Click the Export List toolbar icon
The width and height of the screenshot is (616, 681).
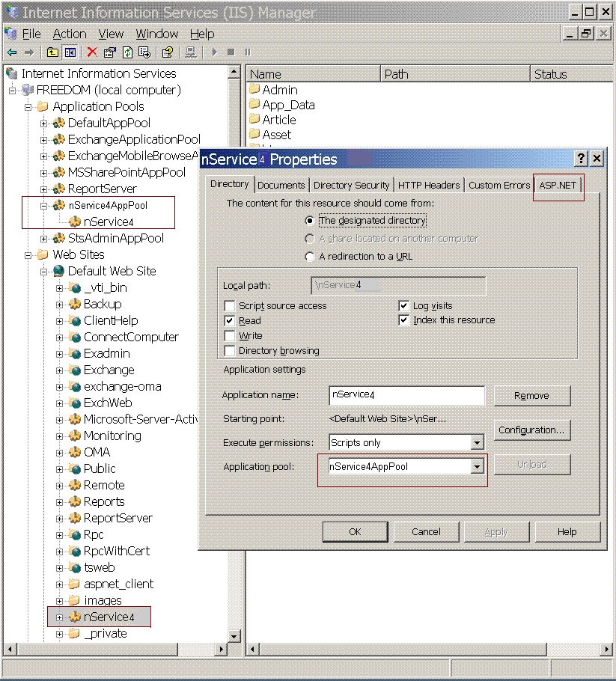pyautogui.click(x=144, y=52)
